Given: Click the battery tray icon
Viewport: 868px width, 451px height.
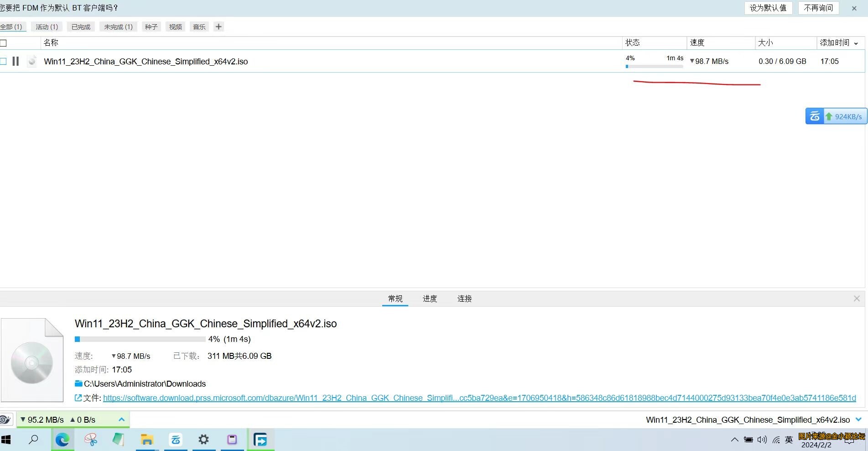Looking at the screenshot, I should 748,440.
